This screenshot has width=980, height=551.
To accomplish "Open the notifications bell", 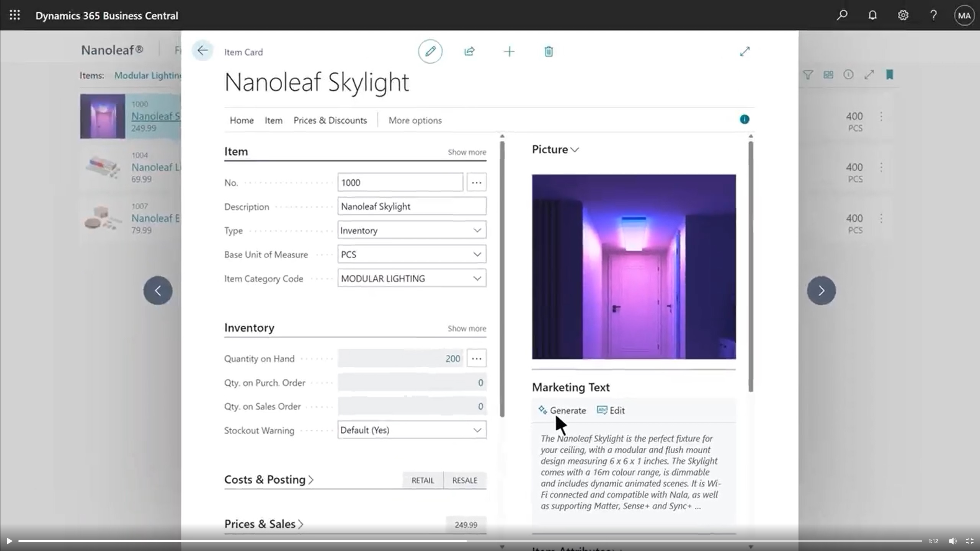I will (x=872, y=15).
